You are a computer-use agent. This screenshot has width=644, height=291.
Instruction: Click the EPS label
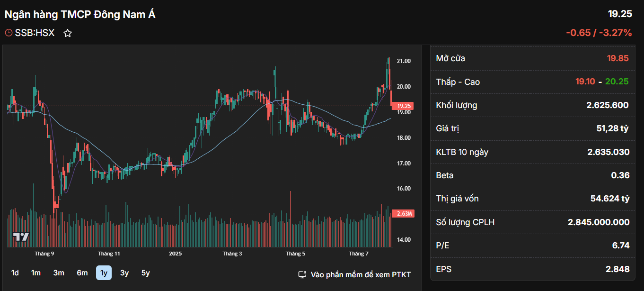444,269
